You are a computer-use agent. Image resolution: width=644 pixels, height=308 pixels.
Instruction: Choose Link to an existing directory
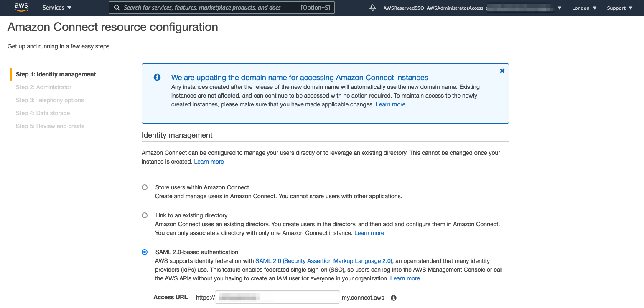tap(145, 215)
